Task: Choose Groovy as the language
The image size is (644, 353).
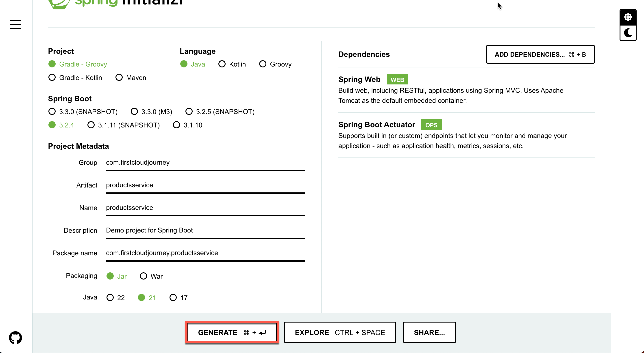Action: coord(275,64)
